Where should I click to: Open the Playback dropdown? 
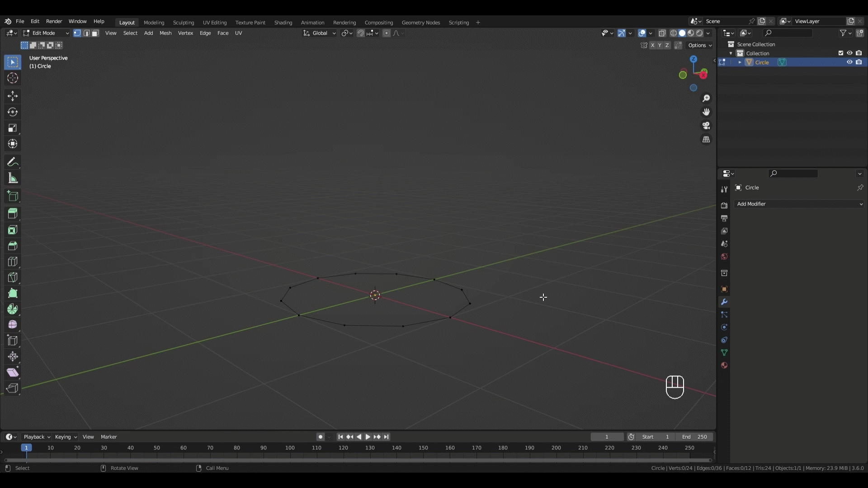tap(37, 437)
